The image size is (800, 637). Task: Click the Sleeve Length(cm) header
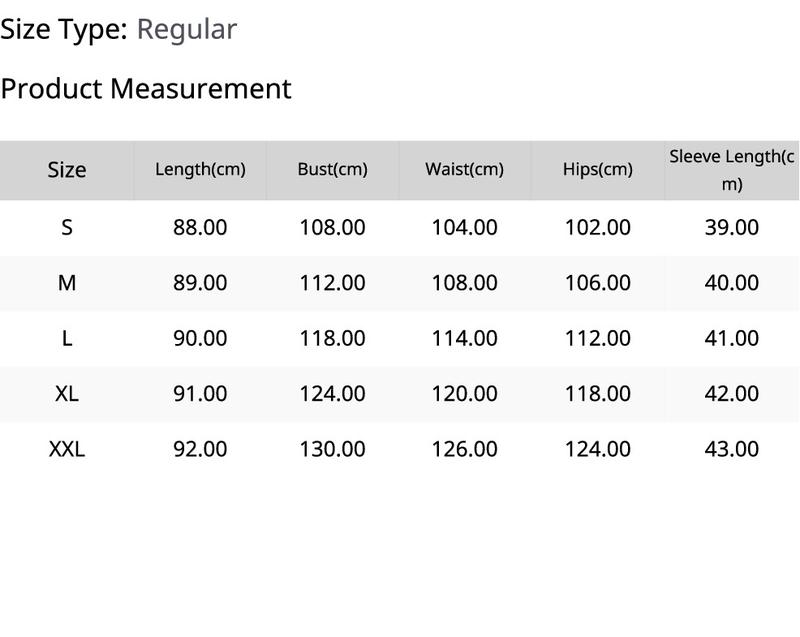[x=732, y=170]
